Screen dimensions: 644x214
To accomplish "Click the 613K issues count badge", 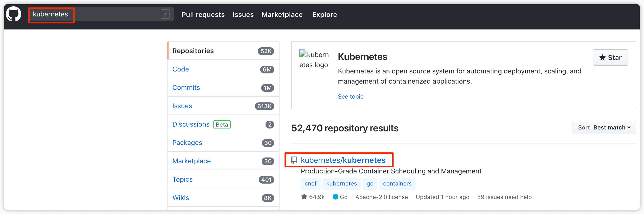I will 264,106.
